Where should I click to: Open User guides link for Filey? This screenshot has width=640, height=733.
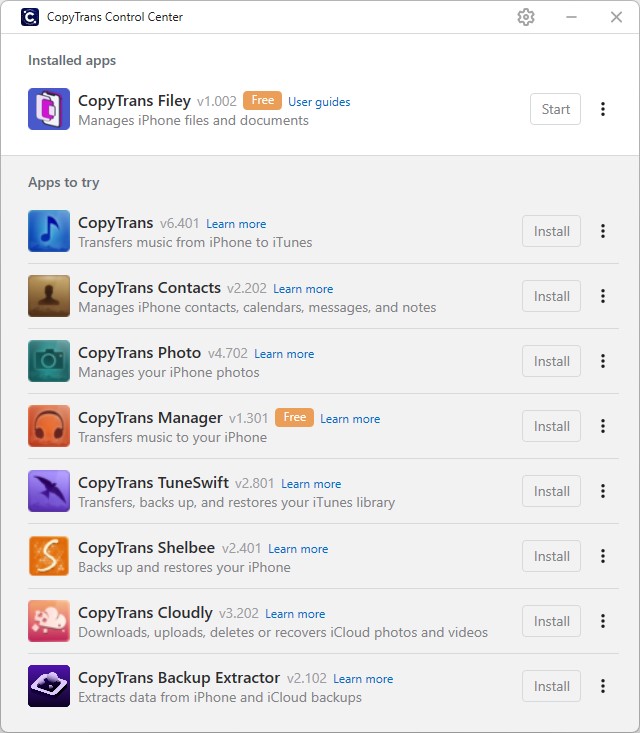319,102
